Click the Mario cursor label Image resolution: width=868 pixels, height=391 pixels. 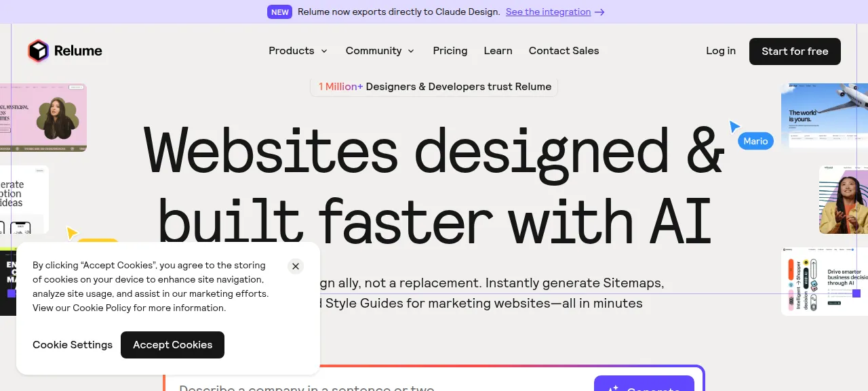pyautogui.click(x=755, y=141)
